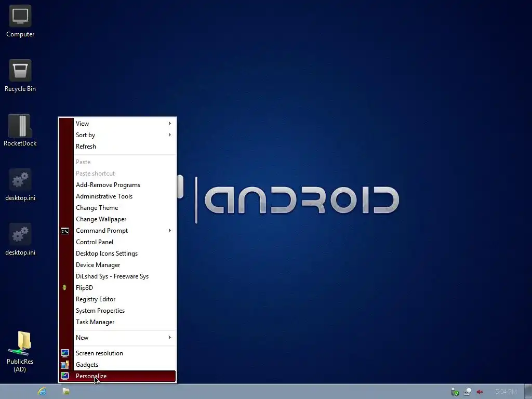The image size is (532, 399).
Task: Launch Internet Explorer from the taskbar
Action: pos(42,391)
